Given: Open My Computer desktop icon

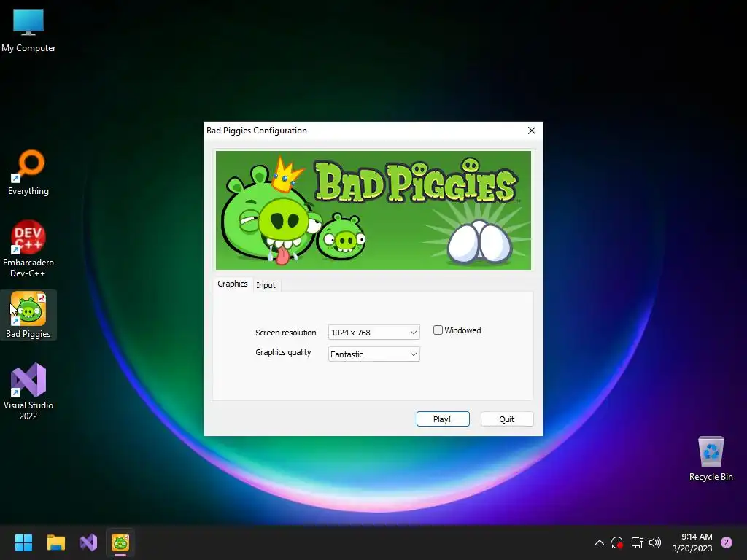Looking at the screenshot, I should (28, 30).
